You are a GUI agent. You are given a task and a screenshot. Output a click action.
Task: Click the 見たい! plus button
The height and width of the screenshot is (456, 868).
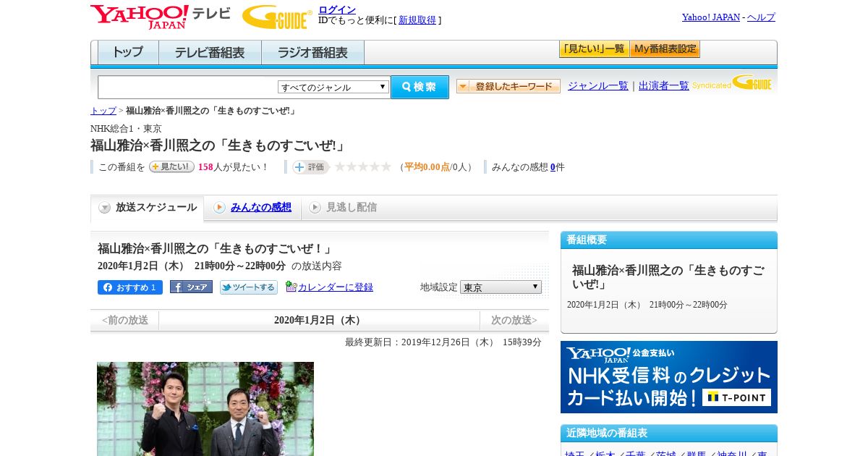coord(171,166)
